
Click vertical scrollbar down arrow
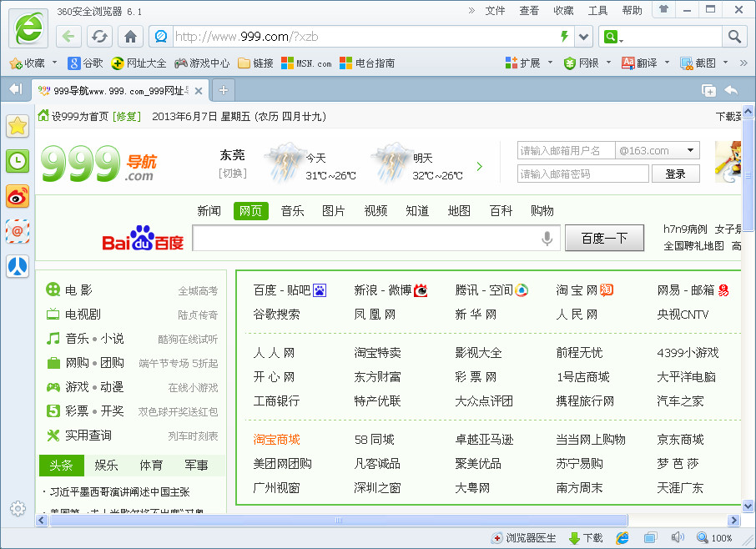click(748, 506)
